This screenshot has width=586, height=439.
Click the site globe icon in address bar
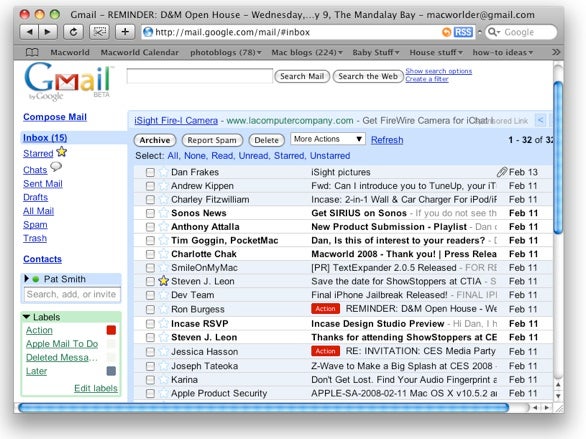[x=148, y=32]
